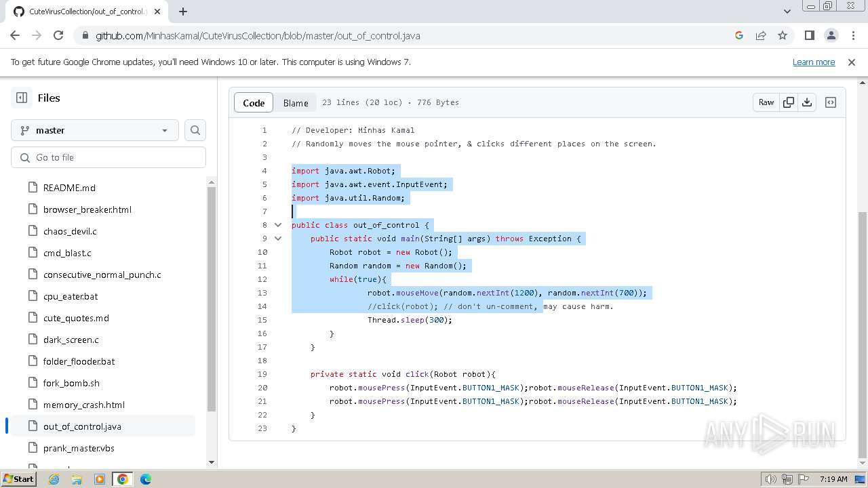Reload the page
The height and width of the screenshot is (488, 868).
(58, 35)
